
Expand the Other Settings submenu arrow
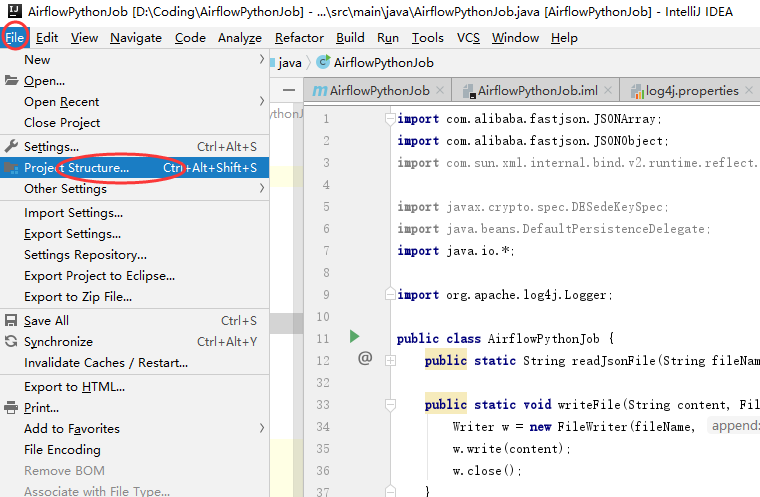pos(262,188)
